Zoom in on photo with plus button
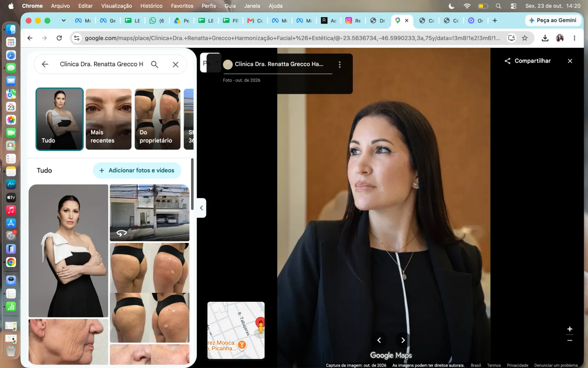588x368 pixels. (x=570, y=329)
